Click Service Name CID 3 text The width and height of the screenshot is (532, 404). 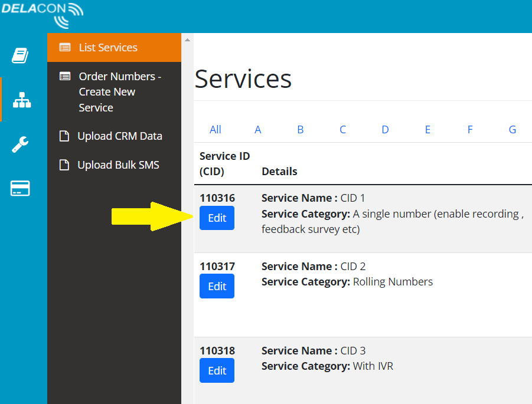314,351
